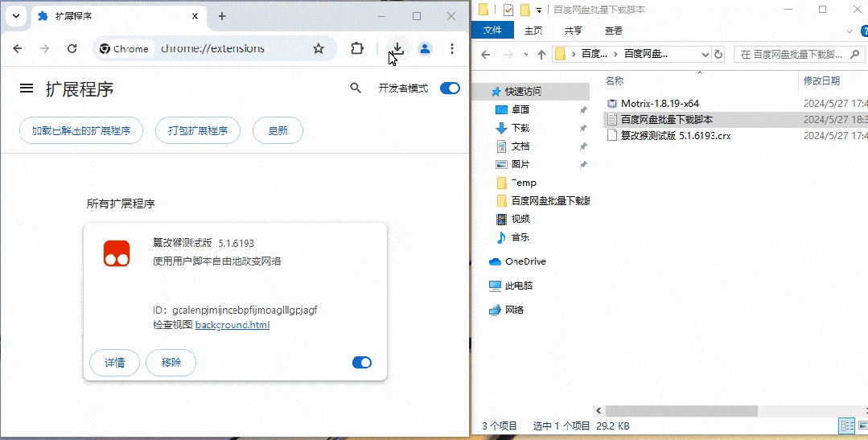Image resolution: width=868 pixels, height=440 pixels.
Task: Open the 文件 tab in Explorer
Action: point(492,31)
